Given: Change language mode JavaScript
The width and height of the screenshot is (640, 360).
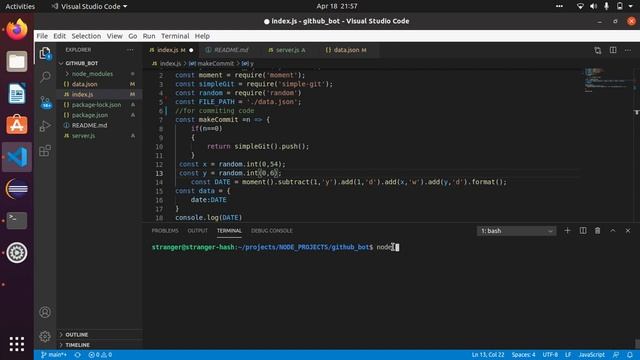Looking at the screenshot, I should coord(591,355).
